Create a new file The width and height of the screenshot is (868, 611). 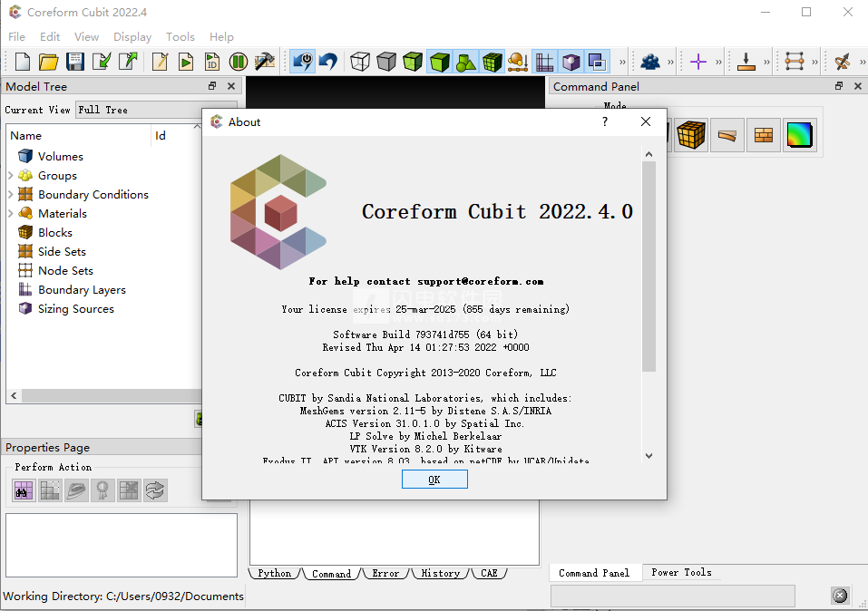click(x=21, y=61)
